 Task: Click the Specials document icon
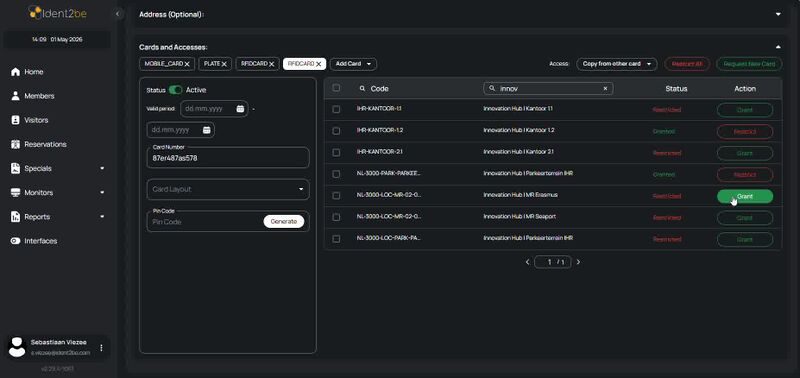[15, 168]
